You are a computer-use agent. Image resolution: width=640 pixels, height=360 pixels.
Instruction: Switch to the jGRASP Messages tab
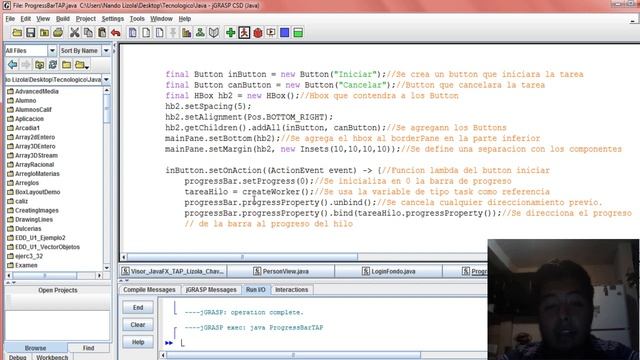tap(211, 290)
